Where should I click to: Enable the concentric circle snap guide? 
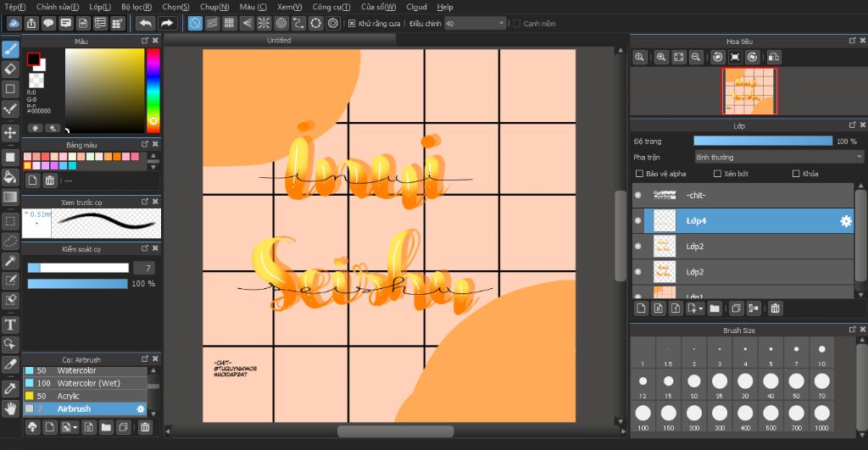[281, 23]
